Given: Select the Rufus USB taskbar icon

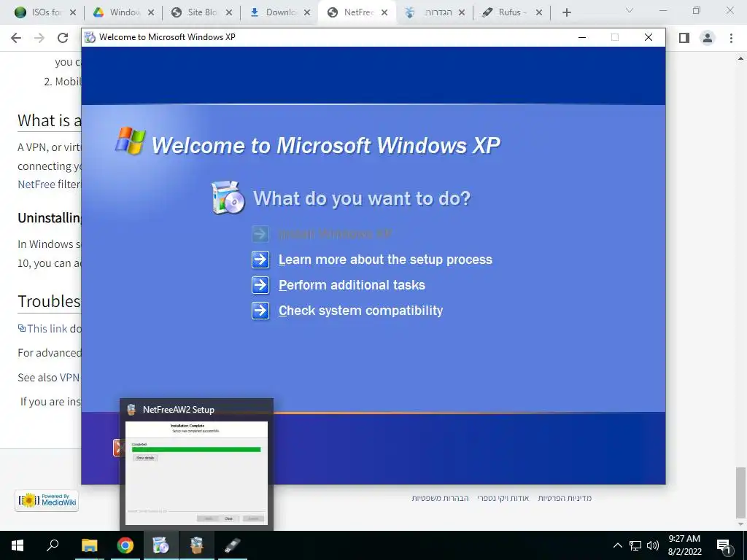Looking at the screenshot, I should point(233,545).
